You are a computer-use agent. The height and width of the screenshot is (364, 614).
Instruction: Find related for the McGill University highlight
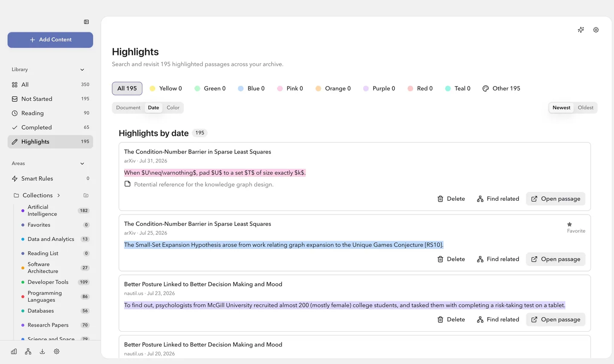coord(498,320)
